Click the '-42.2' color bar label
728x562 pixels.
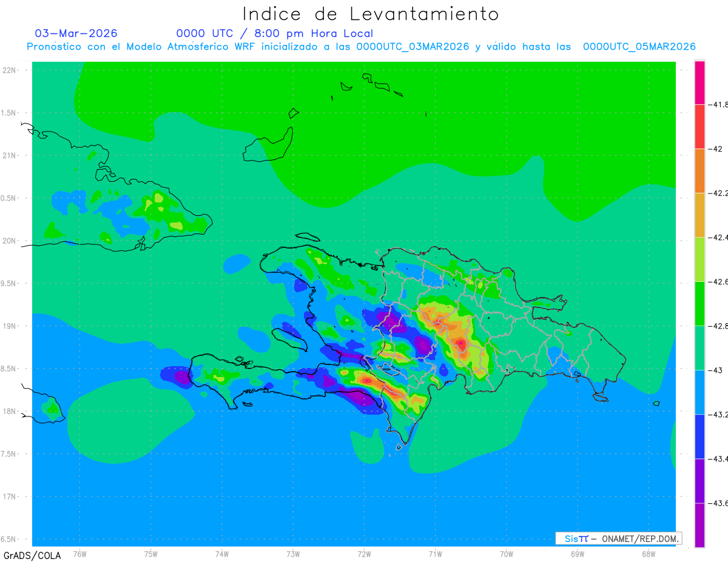pyautogui.click(x=719, y=193)
